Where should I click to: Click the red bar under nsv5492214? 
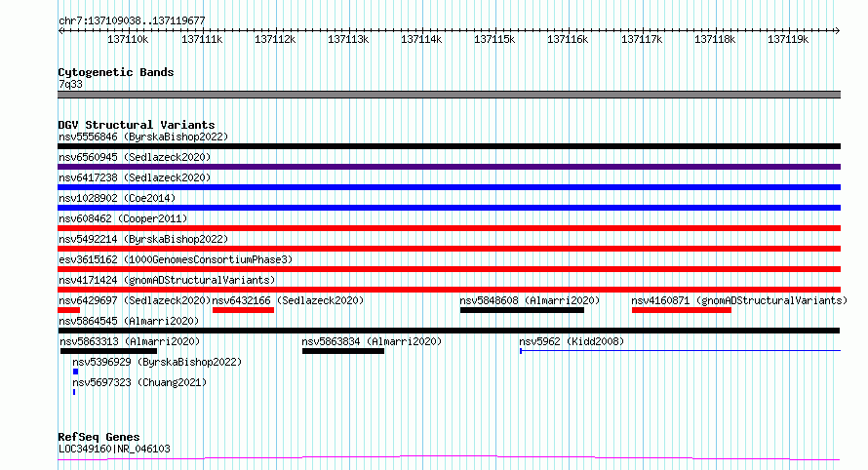tap(449, 249)
